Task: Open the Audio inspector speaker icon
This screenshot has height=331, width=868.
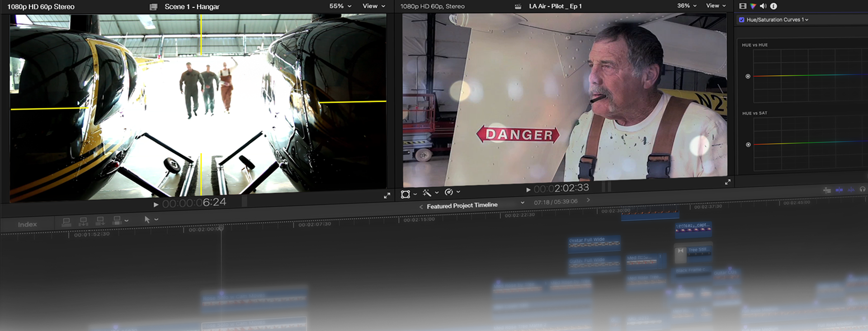Action: [763, 6]
